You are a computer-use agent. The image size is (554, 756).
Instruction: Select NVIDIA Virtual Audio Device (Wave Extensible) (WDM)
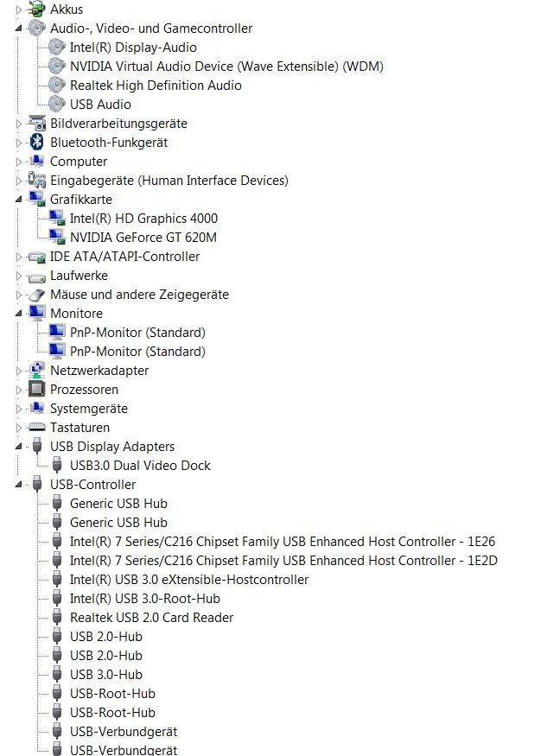click(226, 66)
